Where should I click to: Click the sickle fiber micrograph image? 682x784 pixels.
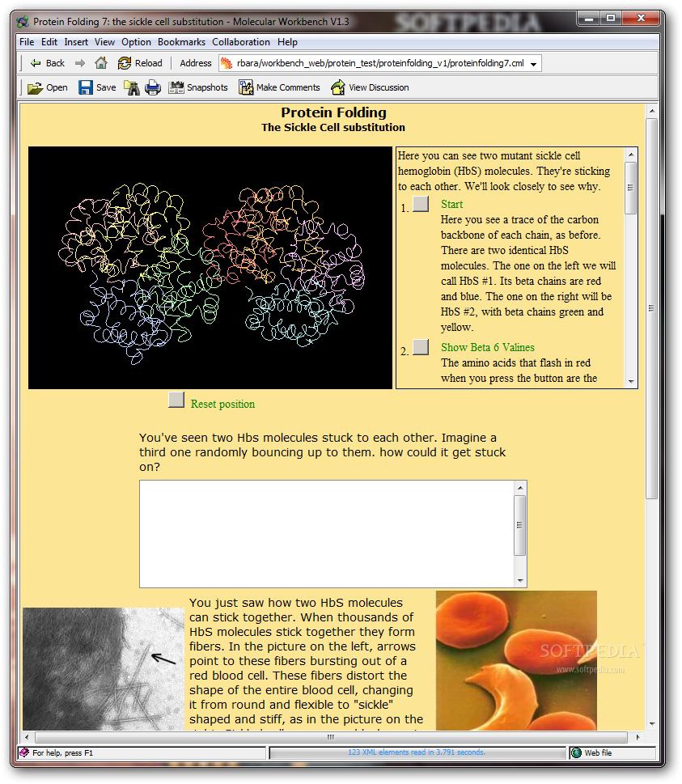(x=104, y=669)
